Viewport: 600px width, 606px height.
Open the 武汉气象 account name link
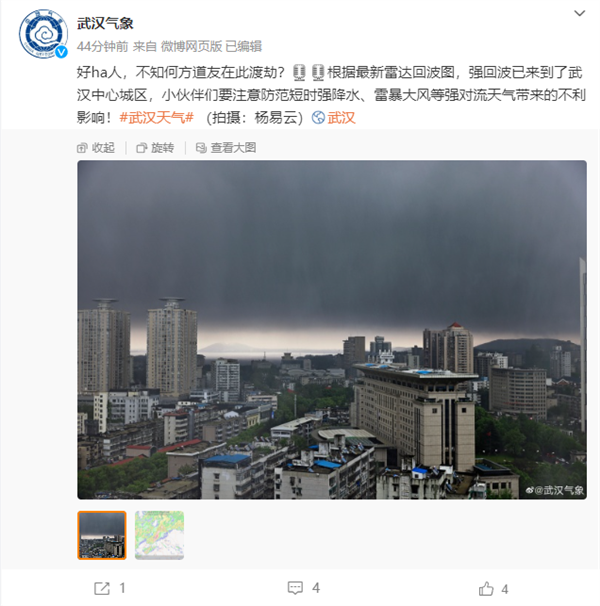tap(105, 23)
